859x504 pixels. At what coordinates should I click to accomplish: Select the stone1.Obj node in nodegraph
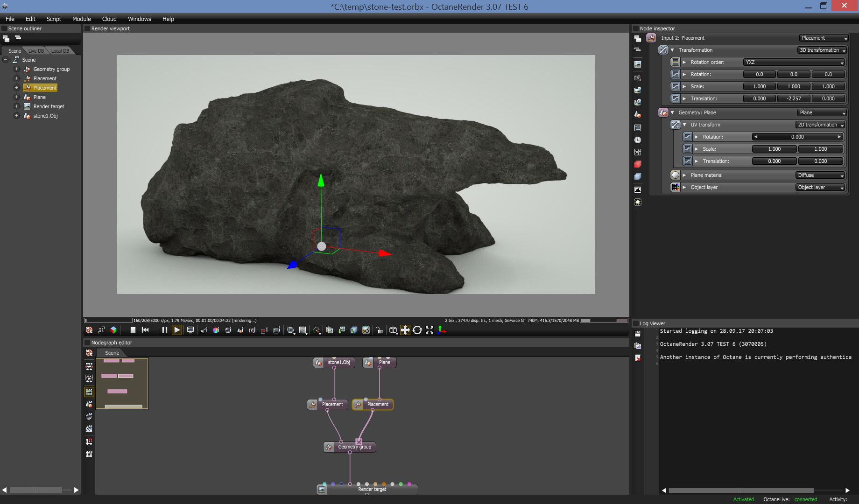pyautogui.click(x=338, y=363)
